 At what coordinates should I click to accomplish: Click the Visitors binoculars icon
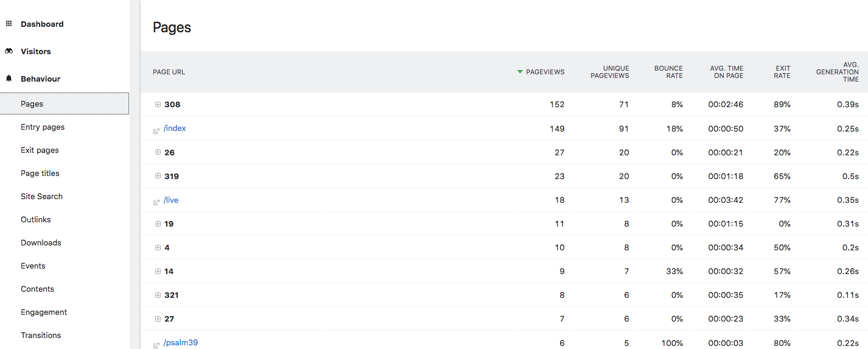(x=9, y=51)
